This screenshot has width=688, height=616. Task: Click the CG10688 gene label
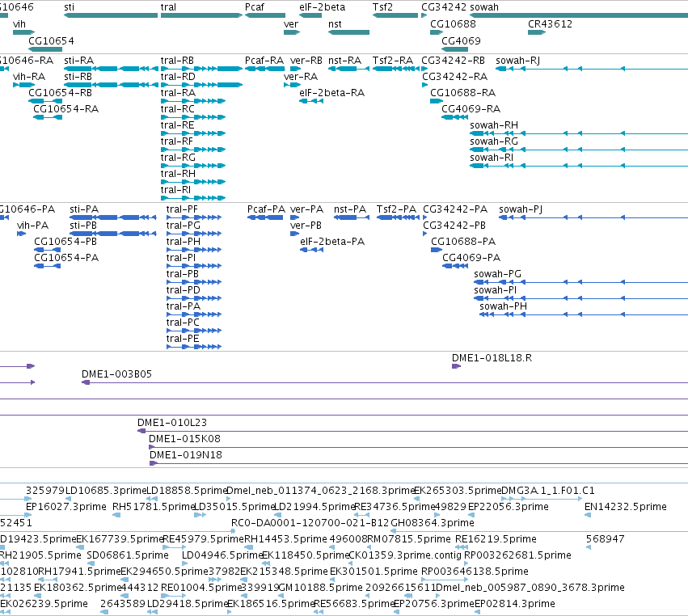click(453, 24)
